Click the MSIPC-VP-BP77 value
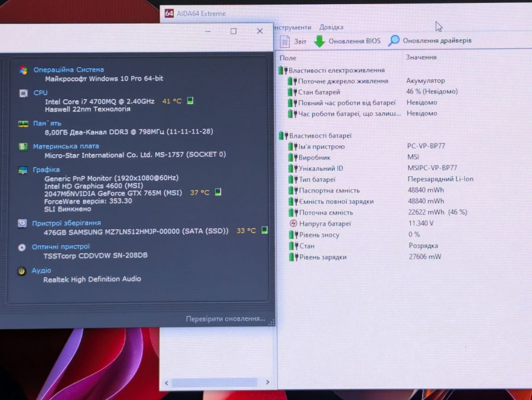The height and width of the screenshot is (400, 532). (x=432, y=168)
